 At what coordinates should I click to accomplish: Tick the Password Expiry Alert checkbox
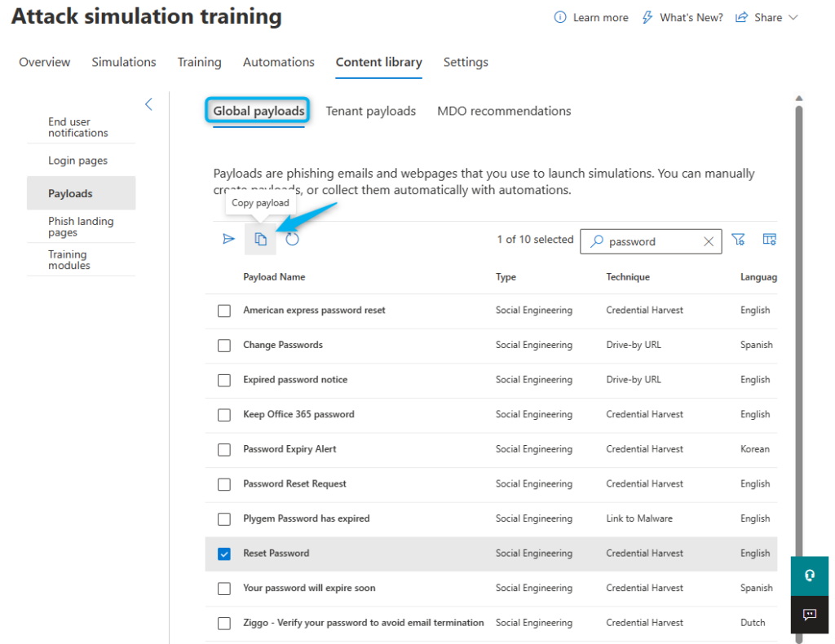(x=224, y=449)
